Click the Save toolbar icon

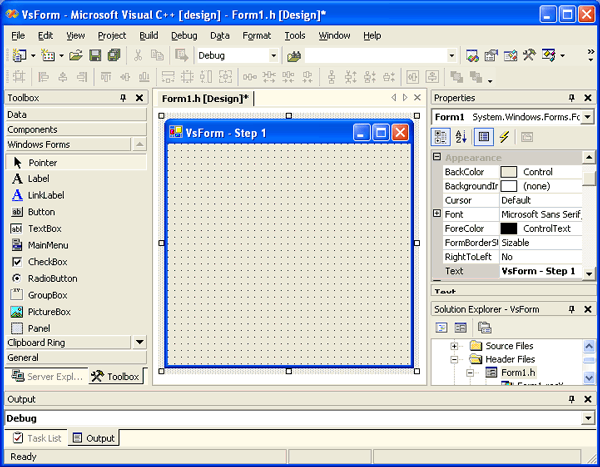pos(95,56)
